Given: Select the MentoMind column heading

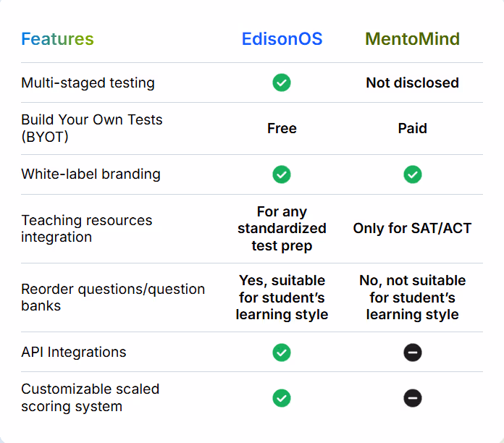Looking at the screenshot, I should 412,39.
